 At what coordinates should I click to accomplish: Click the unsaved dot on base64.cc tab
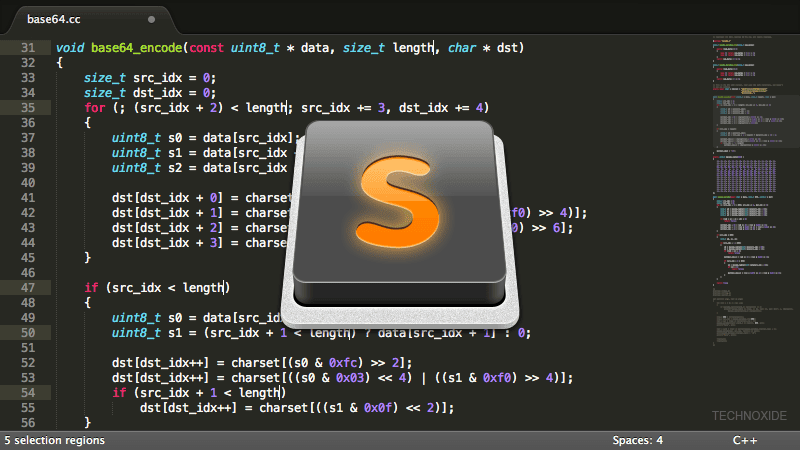(152, 19)
